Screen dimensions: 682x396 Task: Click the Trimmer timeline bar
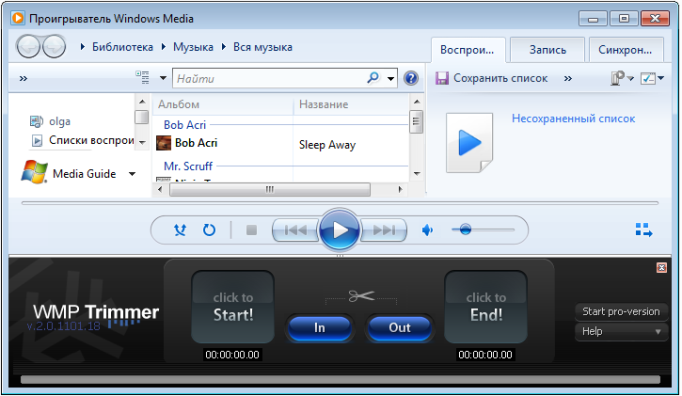point(340,379)
